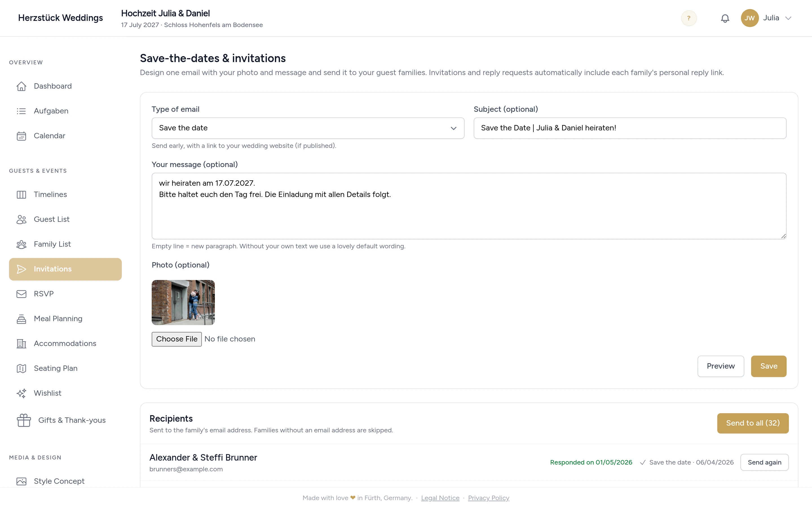Click the 'Hochzeit Julia & Daniel' title
This screenshot has width=812, height=508.
(166, 14)
